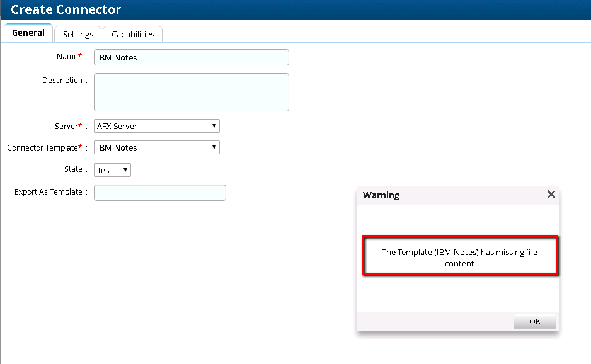Viewport: 591px width, 364px height.
Task: Close the Warning dialog with the X
Action: 551,195
